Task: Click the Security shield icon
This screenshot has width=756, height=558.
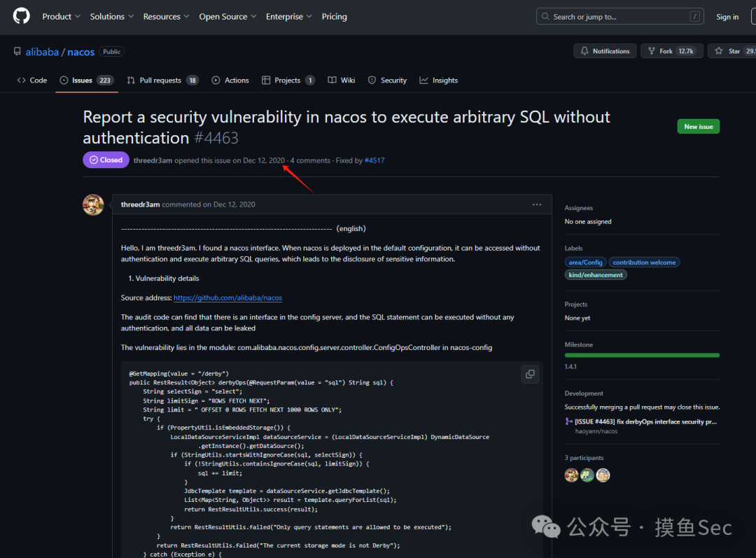Action: pyautogui.click(x=372, y=81)
